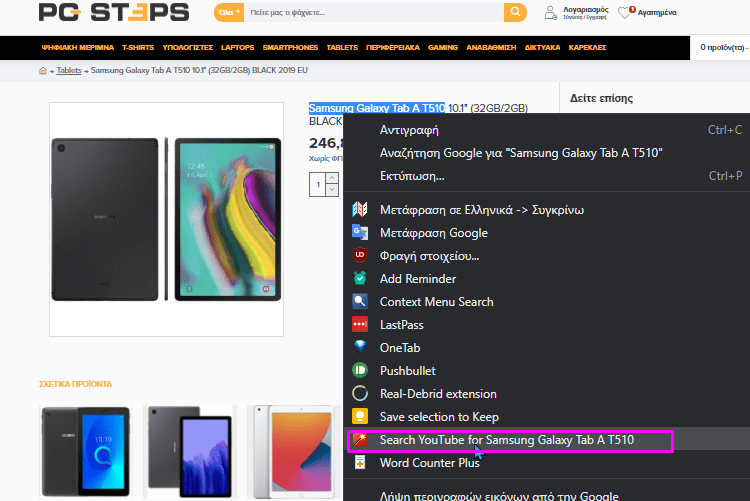Open the grey Samsung related tablet thumbnail
Screen dimensions: 750x501
point(190,452)
